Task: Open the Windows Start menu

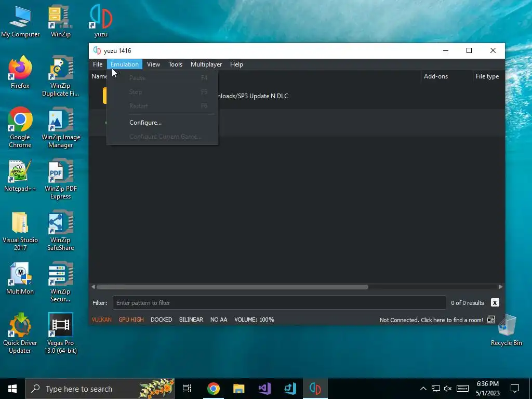Action: coord(12,389)
